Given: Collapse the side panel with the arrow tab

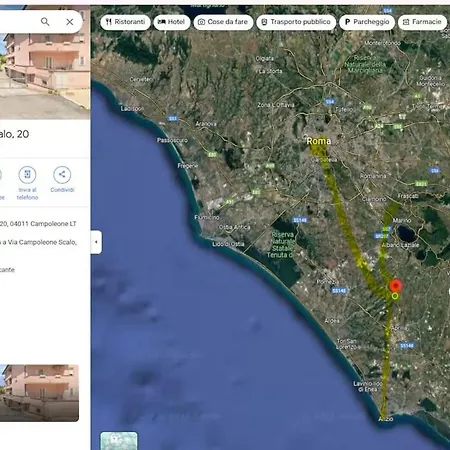Looking at the screenshot, I should [96, 242].
